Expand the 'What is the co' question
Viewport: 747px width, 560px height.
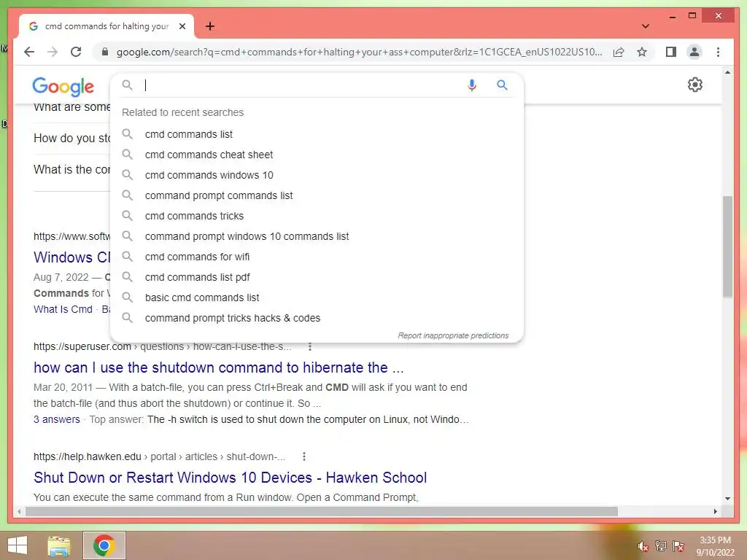point(72,169)
